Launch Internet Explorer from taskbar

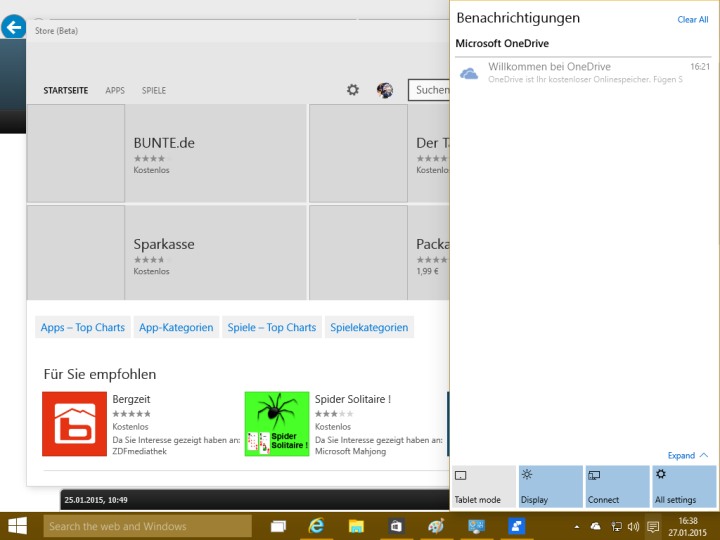[316, 526]
